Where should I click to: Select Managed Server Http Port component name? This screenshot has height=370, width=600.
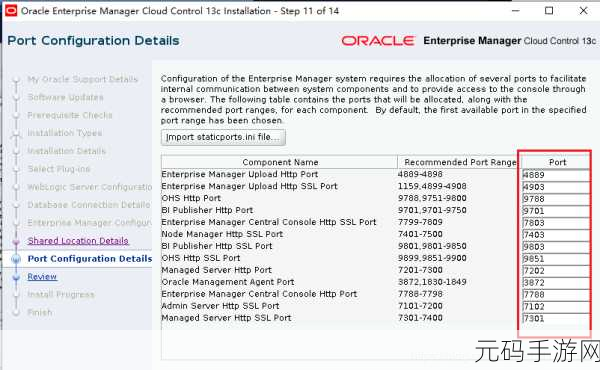point(216,270)
